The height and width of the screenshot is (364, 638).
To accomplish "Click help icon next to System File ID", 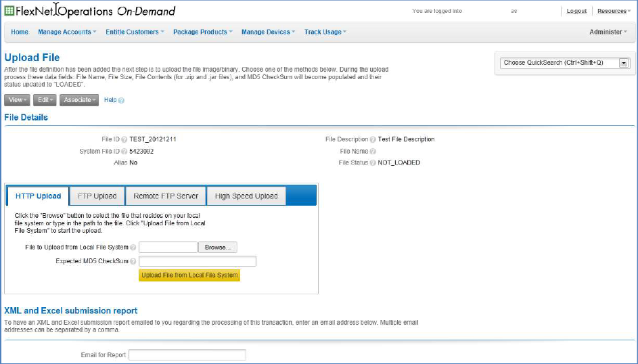I will pyautogui.click(x=124, y=152).
